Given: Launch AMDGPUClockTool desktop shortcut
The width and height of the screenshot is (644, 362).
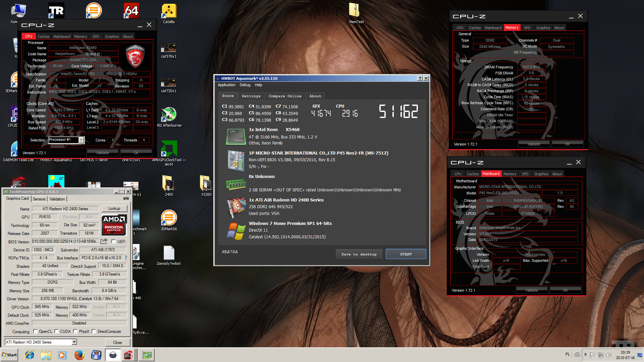Looking at the screenshot, I should 169,154.
